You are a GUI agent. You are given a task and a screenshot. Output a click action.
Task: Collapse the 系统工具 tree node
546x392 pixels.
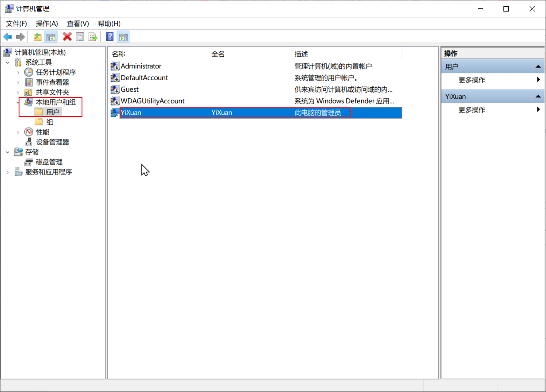coord(8,62)
